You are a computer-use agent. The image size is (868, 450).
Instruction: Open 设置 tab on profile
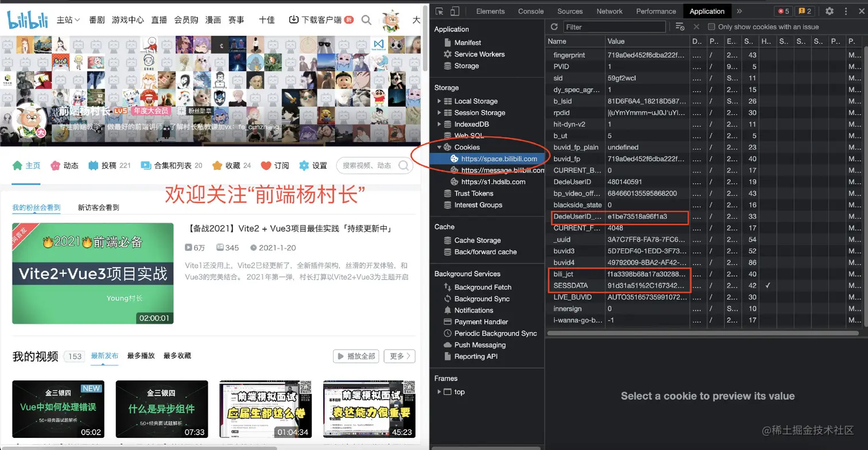(313, 165)
